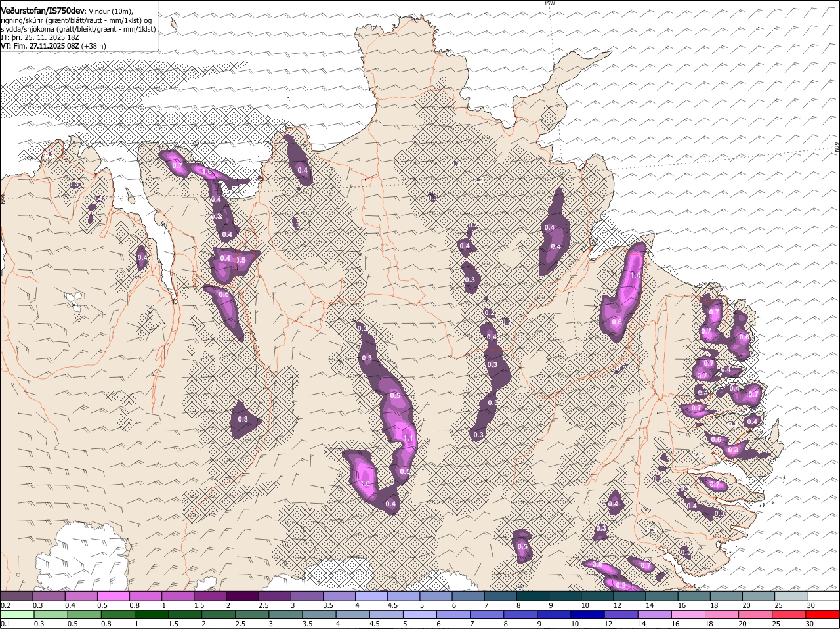Pick the bright pink upper swatch labelled 0.5
The height and width of the screenshot is (629, 840).
[114, 596]
